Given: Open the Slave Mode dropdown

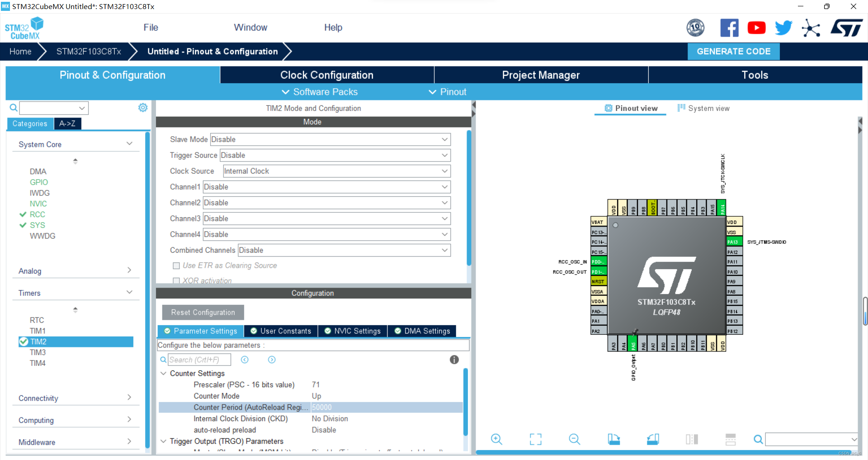Looking at the screenshot, I should click(x=330, y=139).
